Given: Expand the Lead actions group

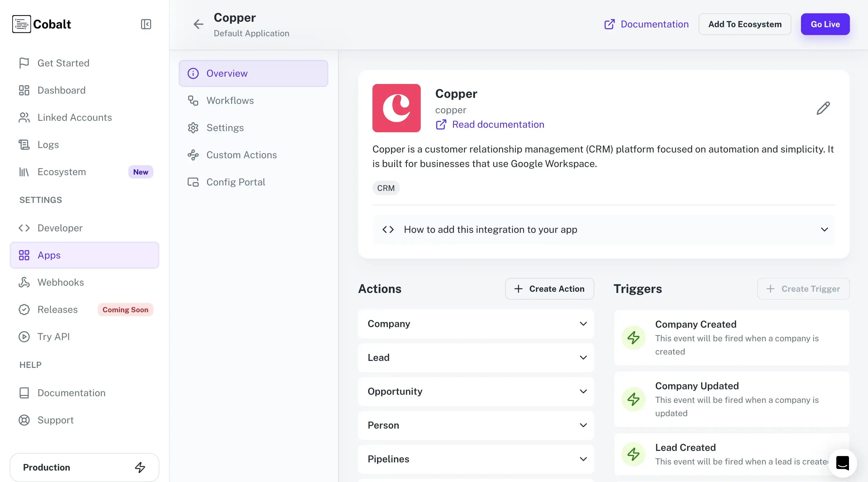Looking at the screenshot, I should pyautogui.click(x=476, y=357).
